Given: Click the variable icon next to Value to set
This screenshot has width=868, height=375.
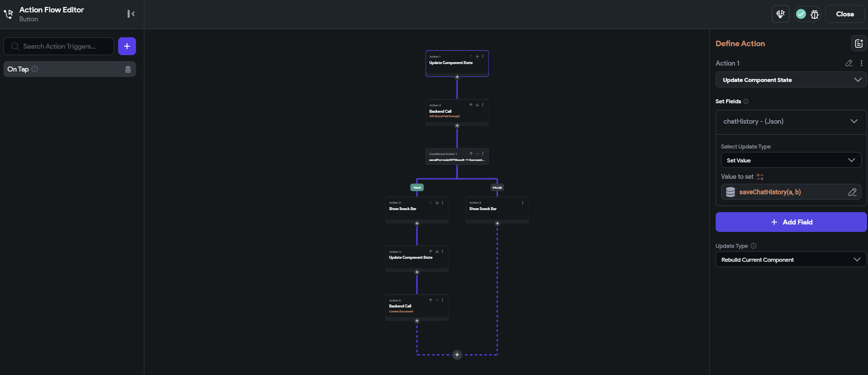Looking at the screenshot, I should [760, 177].
